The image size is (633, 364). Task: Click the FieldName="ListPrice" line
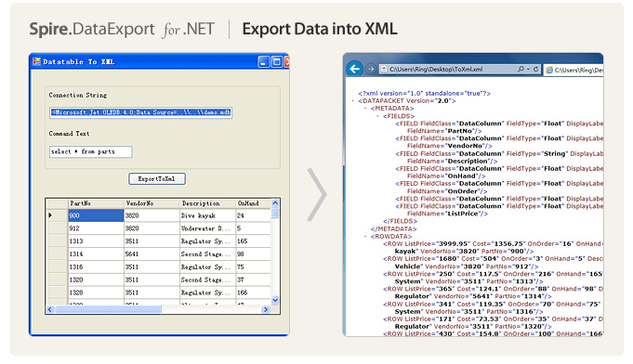pyautogui.click(x=447, y=214)
